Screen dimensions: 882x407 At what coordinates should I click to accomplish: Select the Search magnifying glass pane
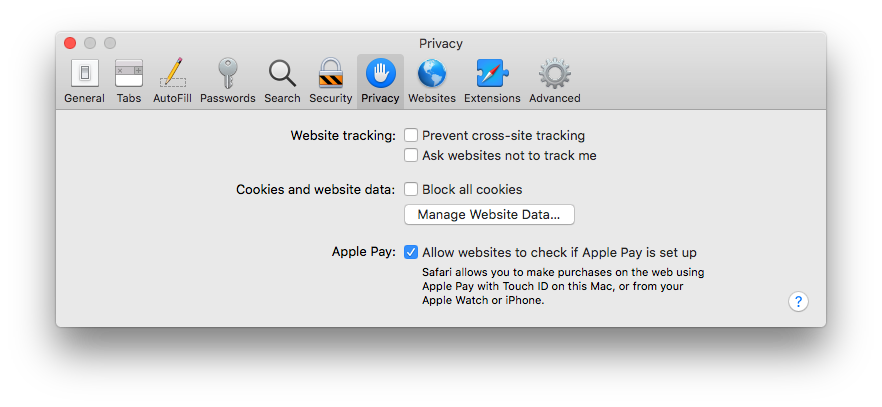[282, 74]
